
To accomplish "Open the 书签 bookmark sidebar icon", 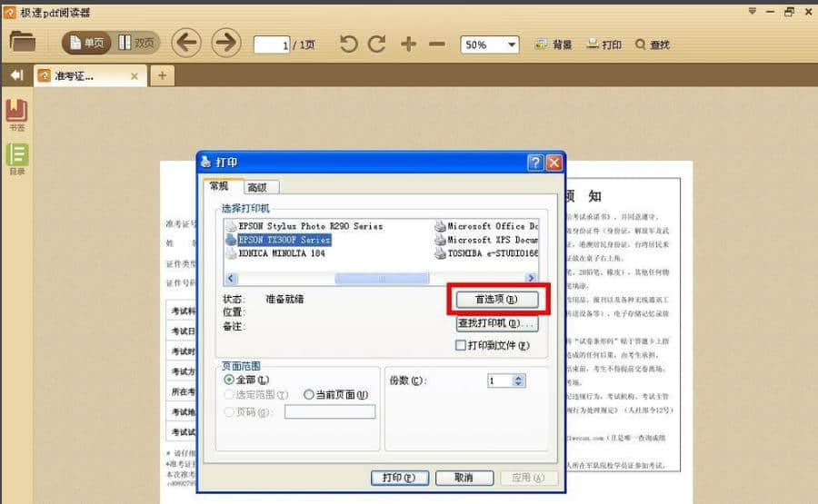I will point(17,115).
